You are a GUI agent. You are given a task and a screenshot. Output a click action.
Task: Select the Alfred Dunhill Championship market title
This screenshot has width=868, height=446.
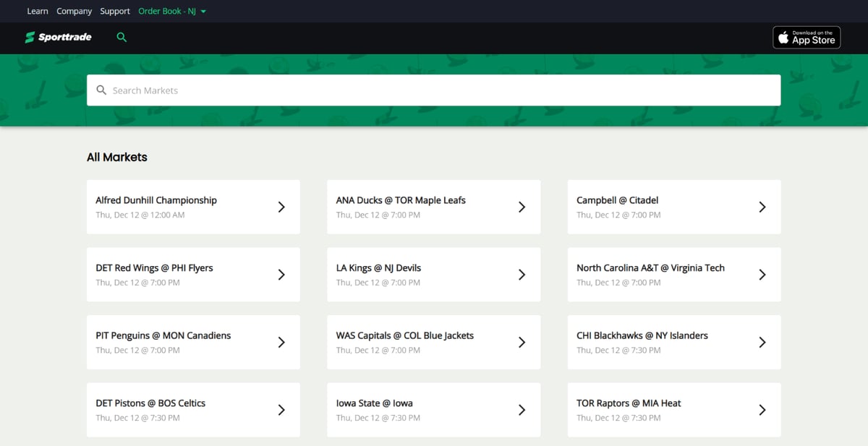pyautogui.click(x=156, y=200)
